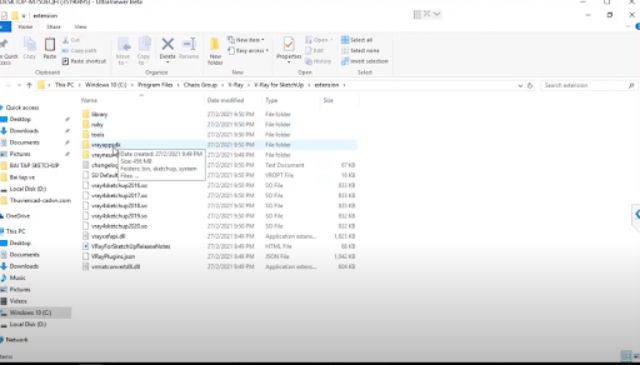Click the History command in Open group
640x365 pixels.
coord(318,61)
